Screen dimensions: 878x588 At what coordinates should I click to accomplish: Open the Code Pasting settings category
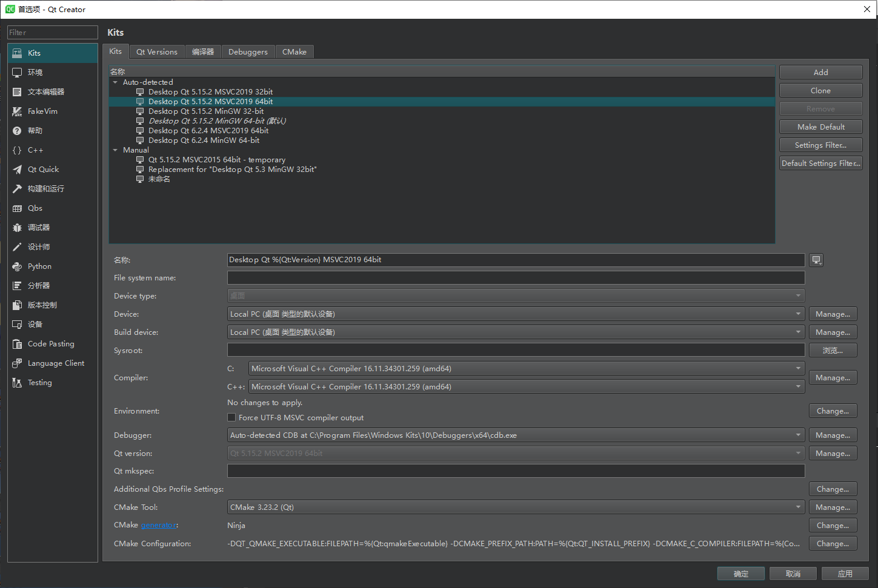click(53, 344)
